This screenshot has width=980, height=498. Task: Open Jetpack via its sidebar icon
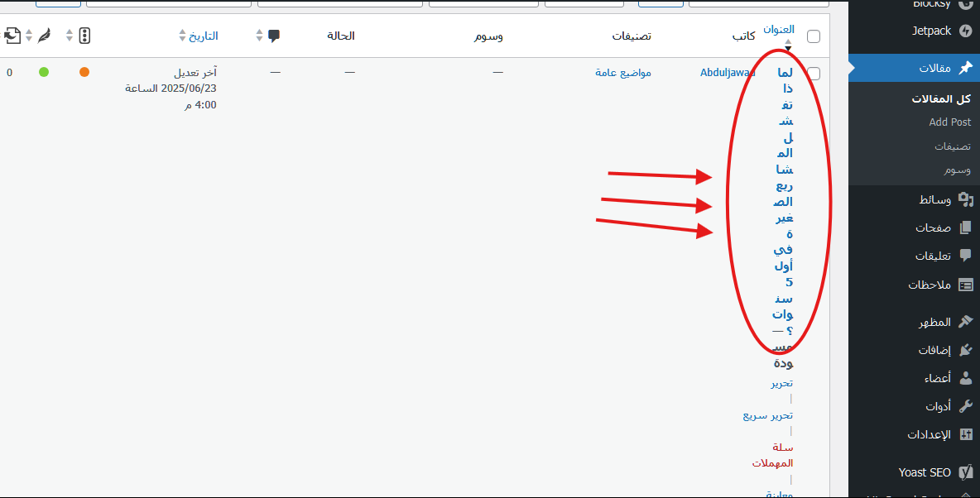(x=965, y=31)
